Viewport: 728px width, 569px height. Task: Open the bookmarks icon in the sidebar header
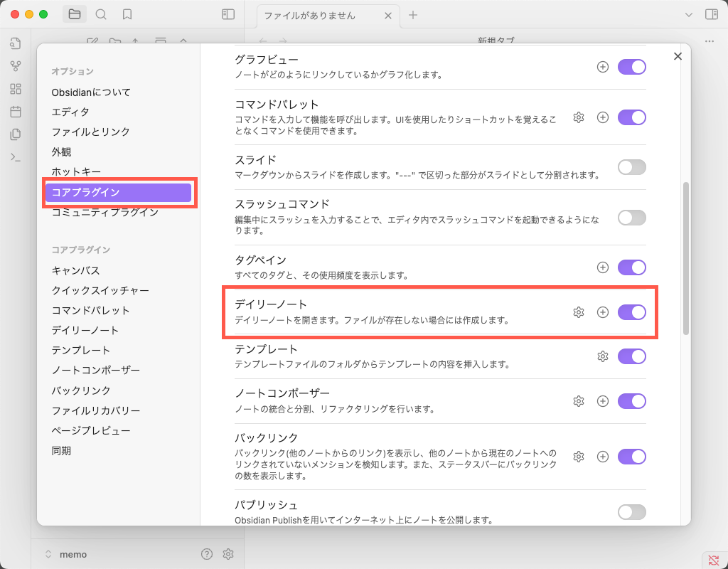pyautogui.click(x=127, y=14)
